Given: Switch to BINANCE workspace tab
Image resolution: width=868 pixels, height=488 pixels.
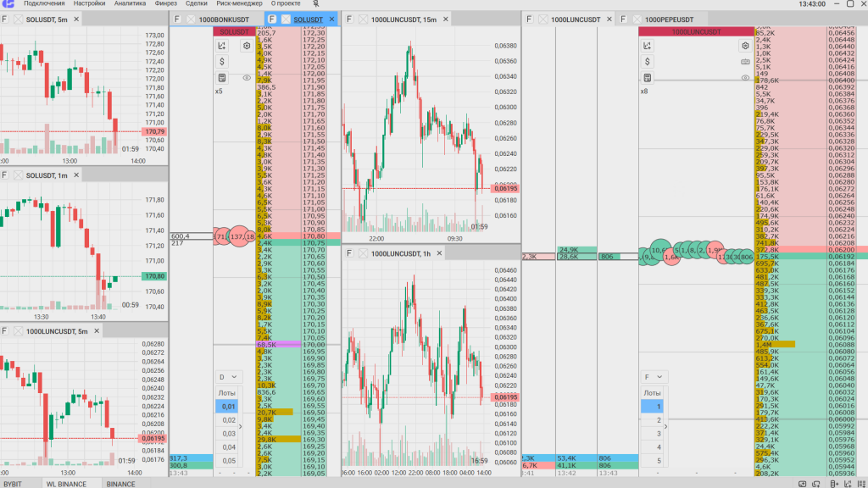Looking at the screenshot, I should [120, 484].
